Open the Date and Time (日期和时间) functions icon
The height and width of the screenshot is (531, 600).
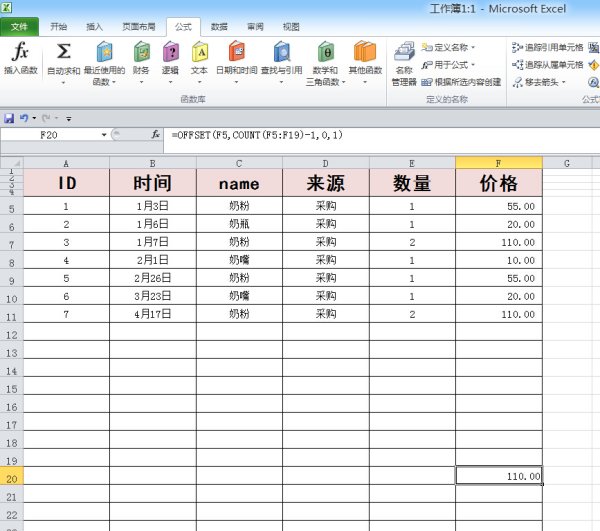coord(236,53)
